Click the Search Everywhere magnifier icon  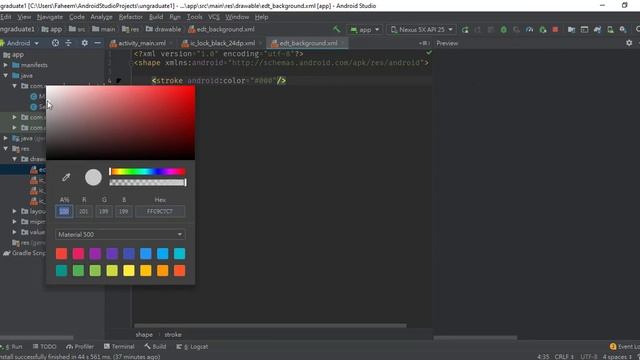[x=638, y=29]
